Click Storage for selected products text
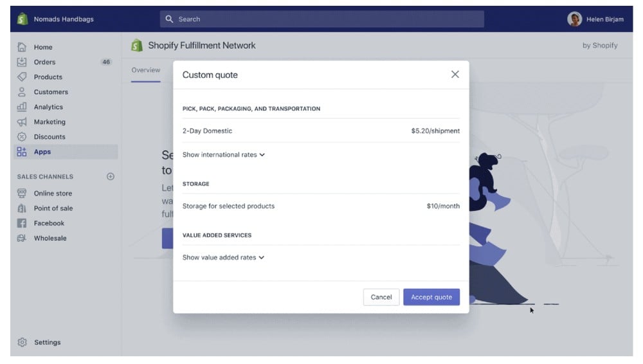Viewport: 643px width, 364px height. pyautogui.click(x=228, y=206)
